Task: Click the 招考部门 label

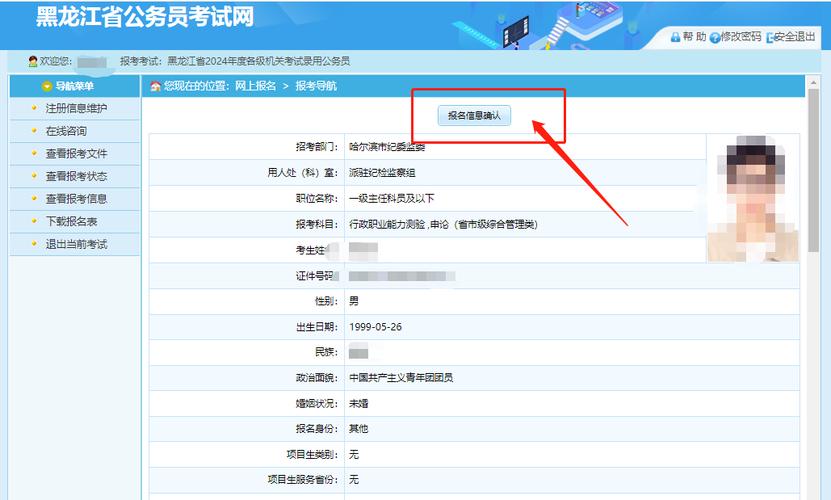Action: 317,147
